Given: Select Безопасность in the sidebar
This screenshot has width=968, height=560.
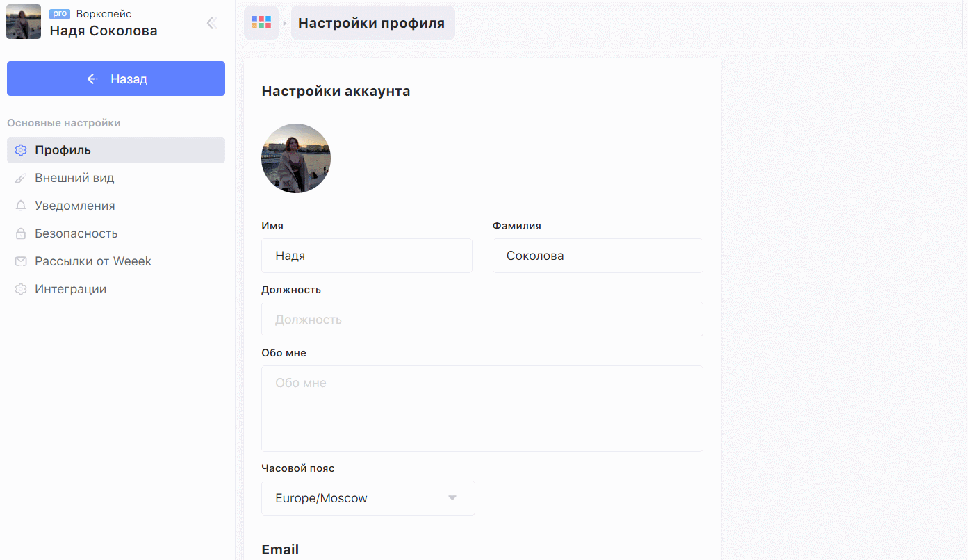Looking at the screenshot, I should [x=76, y=233].
